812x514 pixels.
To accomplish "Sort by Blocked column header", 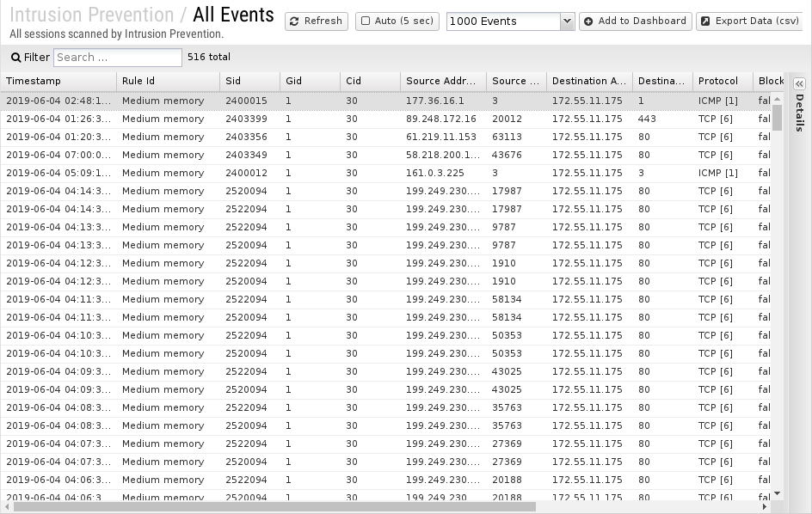I will point(769,82).
